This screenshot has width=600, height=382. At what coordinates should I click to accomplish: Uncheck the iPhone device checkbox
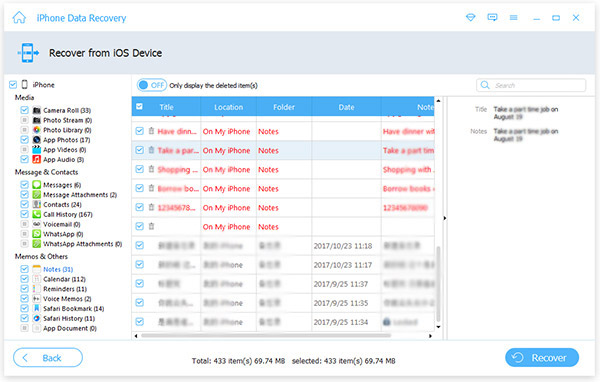click(x=13, y=85)
